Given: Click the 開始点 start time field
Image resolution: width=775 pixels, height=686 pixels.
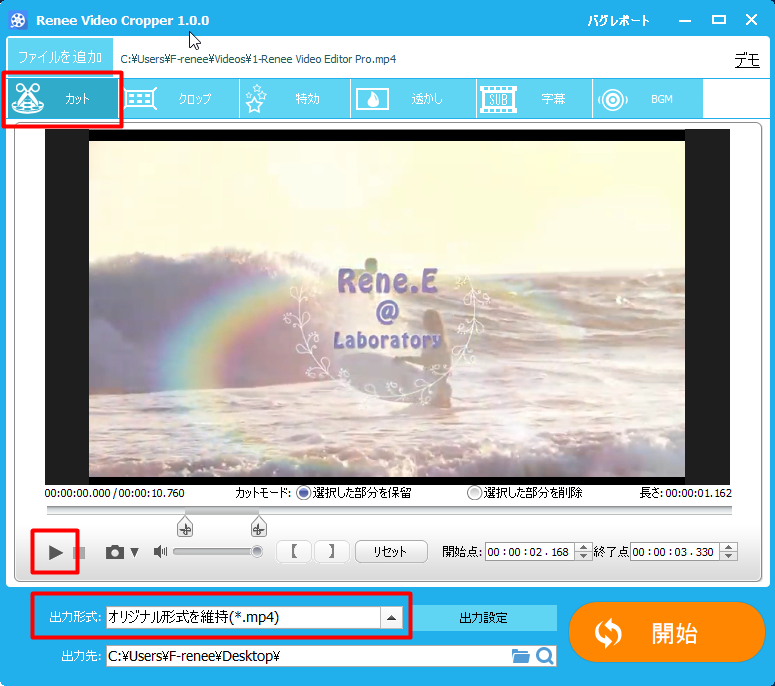Looking at the screenshot, I should pos(529,552).
